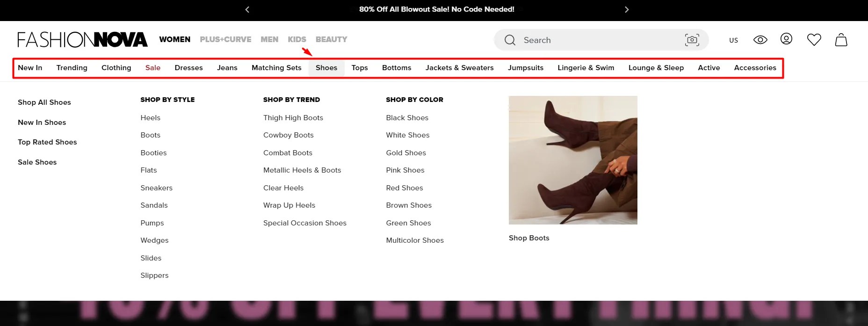Select Booties style link
This screenshot has width=868, height=326.
153,153
